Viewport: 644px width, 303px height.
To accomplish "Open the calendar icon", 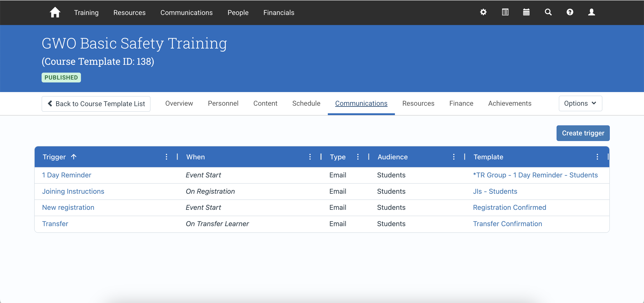I will point(526,12).
